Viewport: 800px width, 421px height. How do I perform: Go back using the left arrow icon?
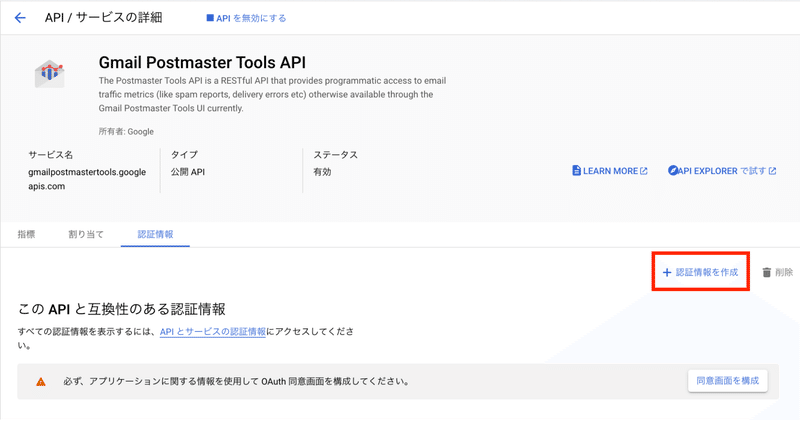click(x=20, y=18)
